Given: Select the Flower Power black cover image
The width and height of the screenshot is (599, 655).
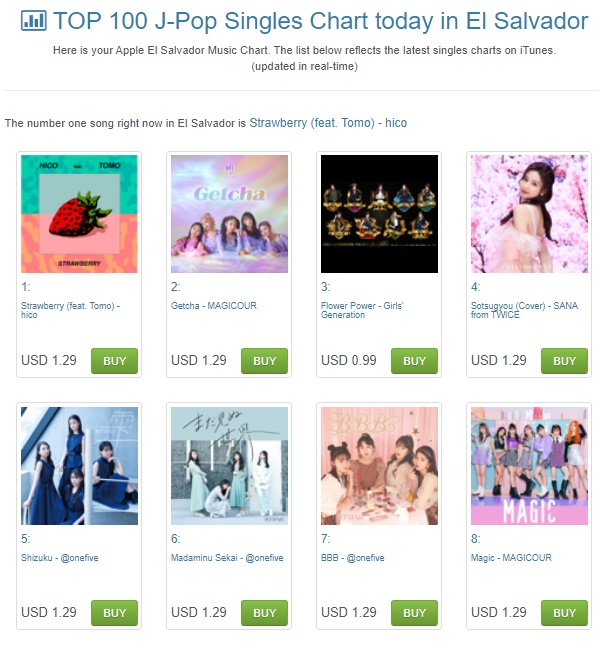Looking at the screenshot, I should pyautogui.click(x=379, y=214).
